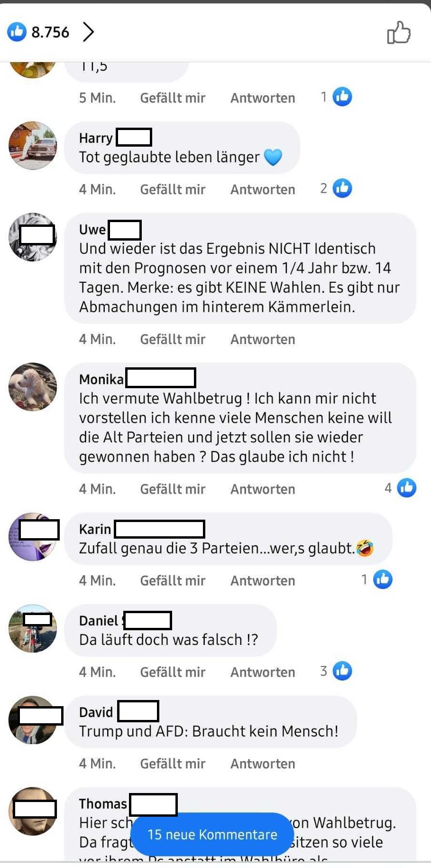Image resolution: width=431 pixels, height=868 pixels.
Task: Click Gefällt mir under Karin's comment
Action: [173, 580]
